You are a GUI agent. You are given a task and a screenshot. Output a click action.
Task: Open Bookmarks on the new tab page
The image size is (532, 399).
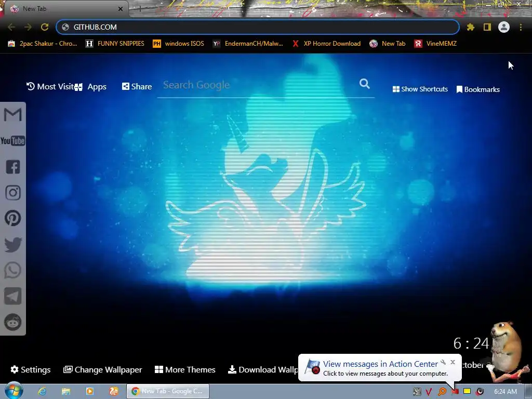(x=478, y=89)
